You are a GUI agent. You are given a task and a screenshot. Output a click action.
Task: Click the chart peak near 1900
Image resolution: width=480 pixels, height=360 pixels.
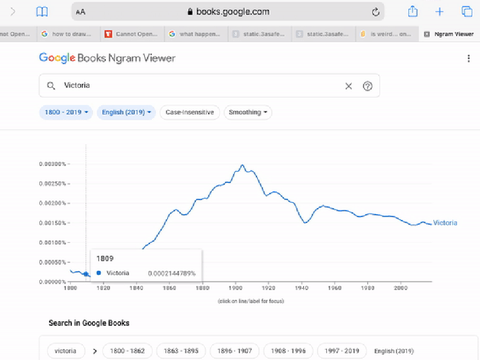click(242, 165)
